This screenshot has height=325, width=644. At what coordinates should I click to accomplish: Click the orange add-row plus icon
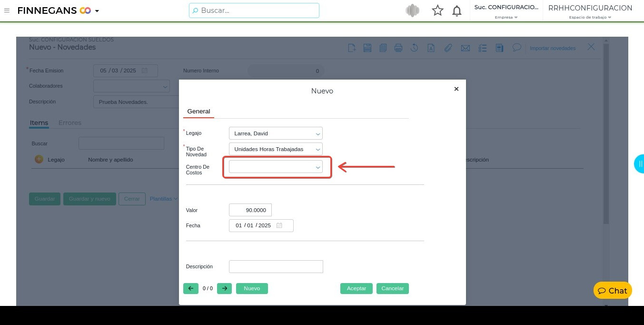[x=39, y=159]
